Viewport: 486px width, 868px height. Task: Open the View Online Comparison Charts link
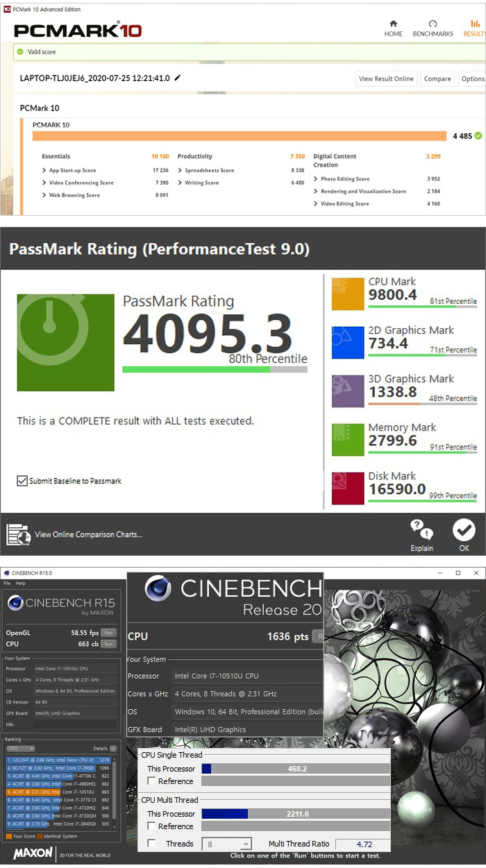[88, 534]
